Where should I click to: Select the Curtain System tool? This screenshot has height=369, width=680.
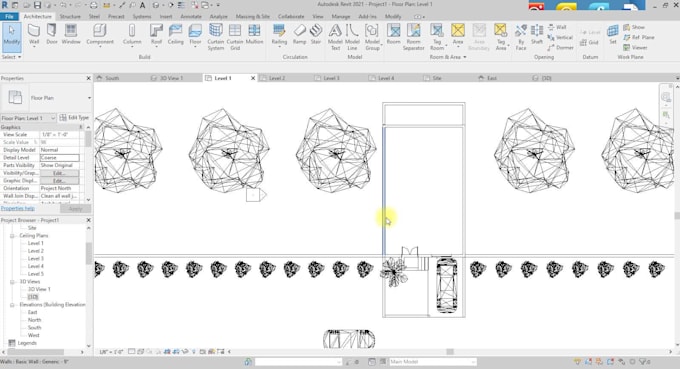pyautogui.click(x=216, y=37)
